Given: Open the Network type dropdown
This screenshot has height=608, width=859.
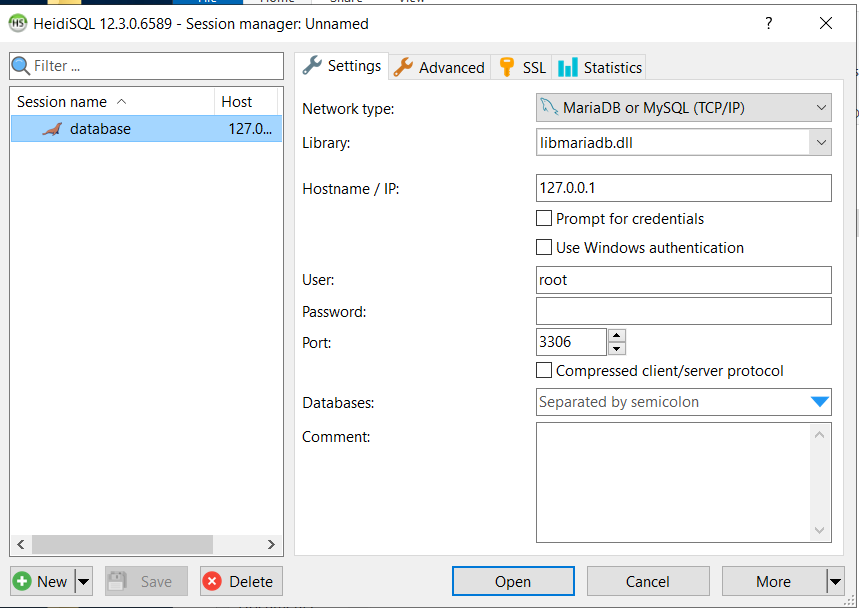Looking at the screenshot, I should tap(683, 107).
